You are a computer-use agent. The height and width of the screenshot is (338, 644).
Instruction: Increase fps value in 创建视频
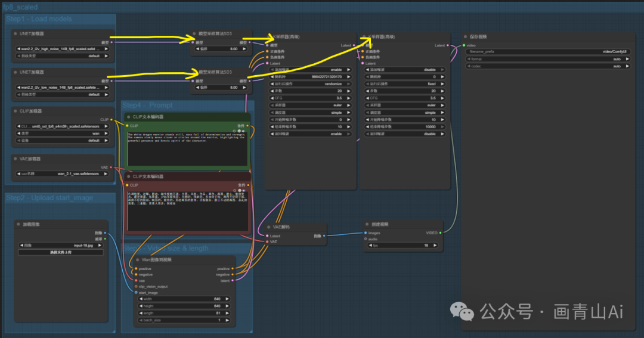click(435, 245)
